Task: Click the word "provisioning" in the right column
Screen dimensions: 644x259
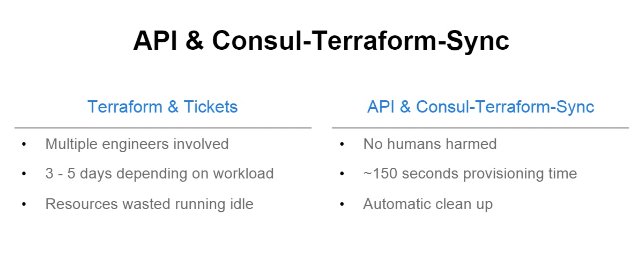Action: [x=503, y=173]
